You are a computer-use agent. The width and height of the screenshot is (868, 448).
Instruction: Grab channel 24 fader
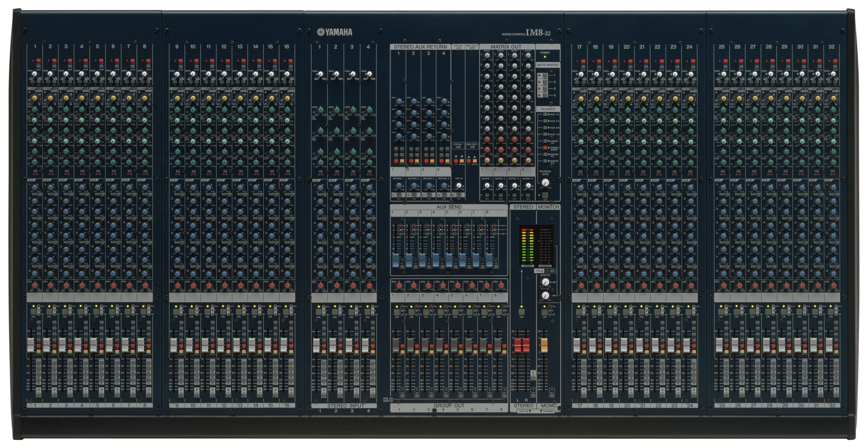pos(686,345)
